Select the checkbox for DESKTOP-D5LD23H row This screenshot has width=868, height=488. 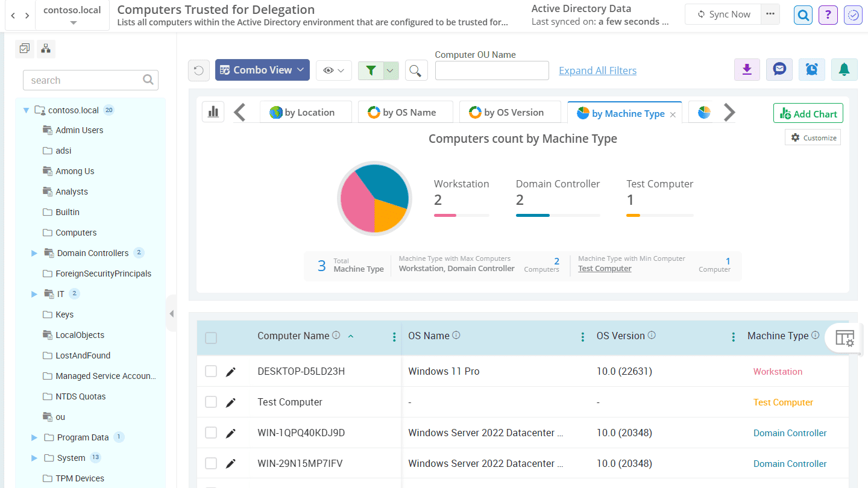(211, 371)
